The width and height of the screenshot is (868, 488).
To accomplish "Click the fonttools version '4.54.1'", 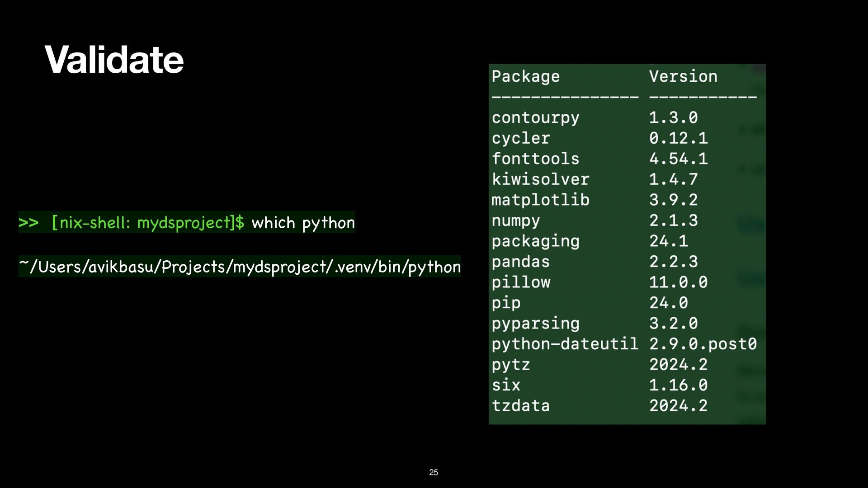I will pos(679,159).
